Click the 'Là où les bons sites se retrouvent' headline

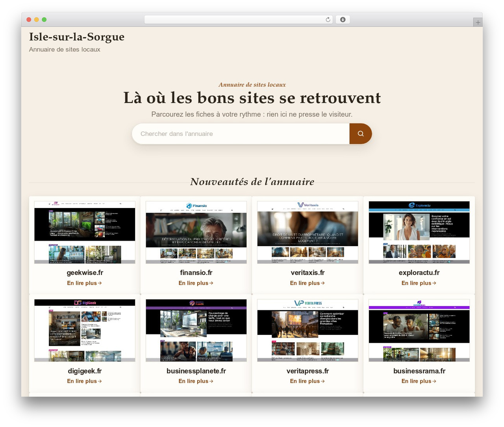(252, 98)
